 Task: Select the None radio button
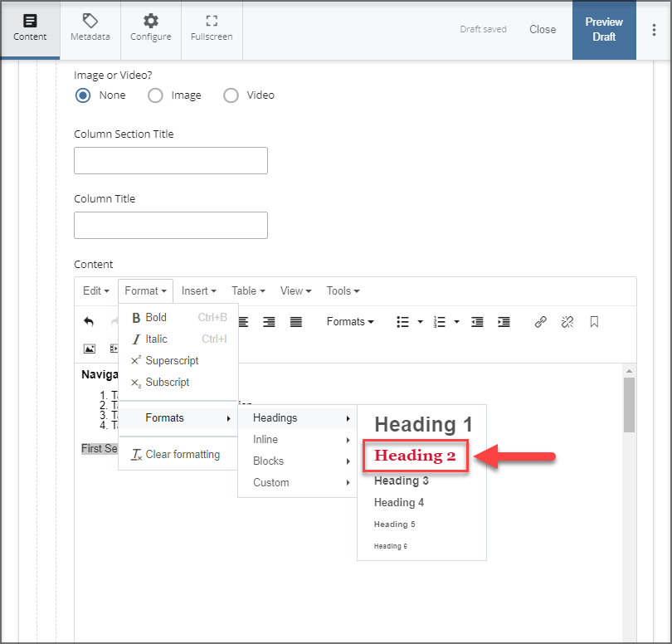click(83, 95)
